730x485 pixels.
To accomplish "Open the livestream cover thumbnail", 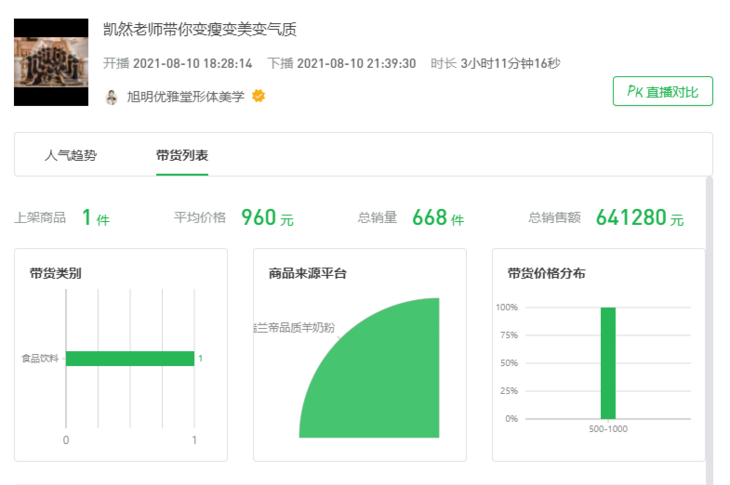I will coord(51,62).
